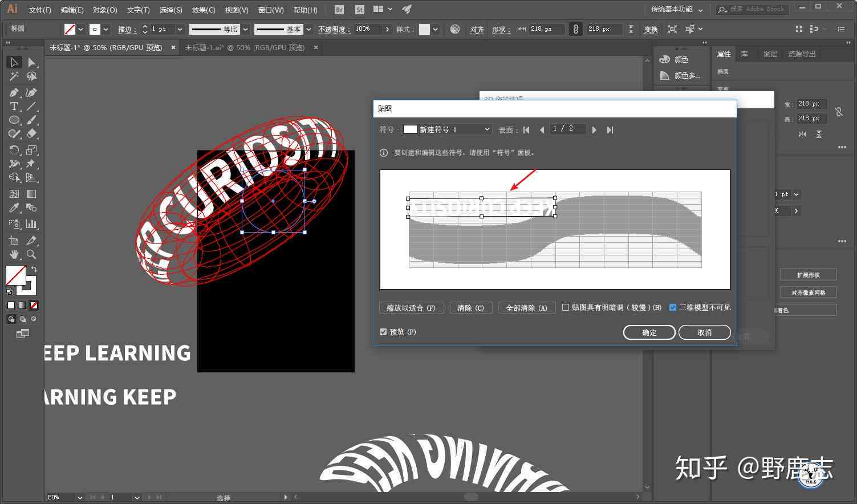
Task: Go to previous surface in Map Art dialog
Action: click(542, 130)
